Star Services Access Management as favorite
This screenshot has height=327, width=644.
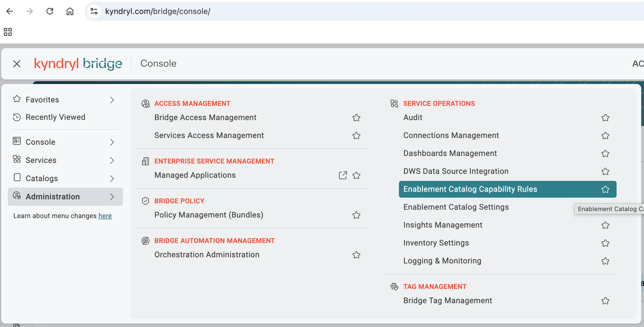[356, 136]
